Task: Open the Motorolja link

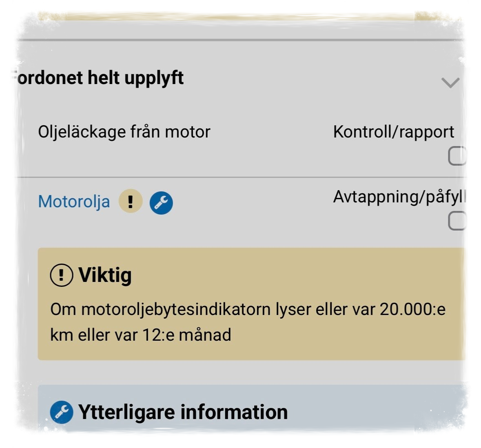Action: [74, 202]
